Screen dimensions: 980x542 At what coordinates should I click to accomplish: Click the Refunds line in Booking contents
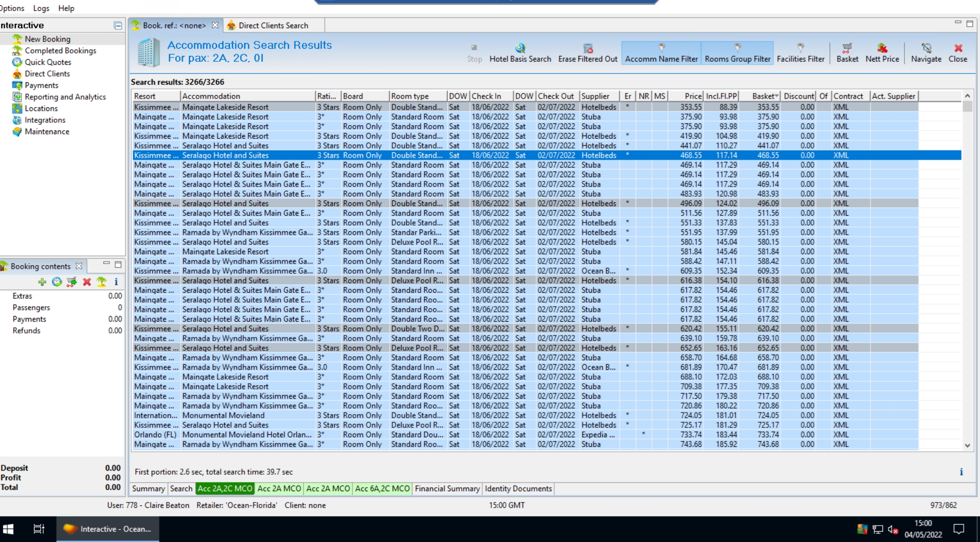[x=62, y=331]
